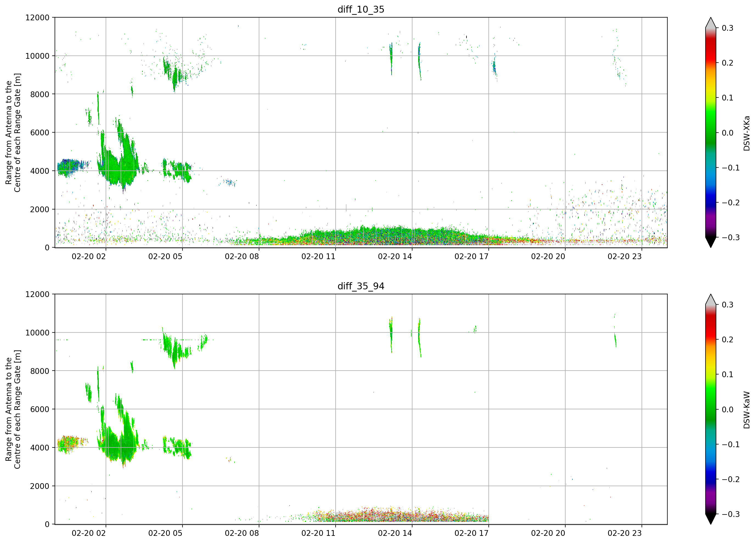Click the DSW-KaW colorbar gradient
The height and width of the screenshot is (543, 756).
711,409
